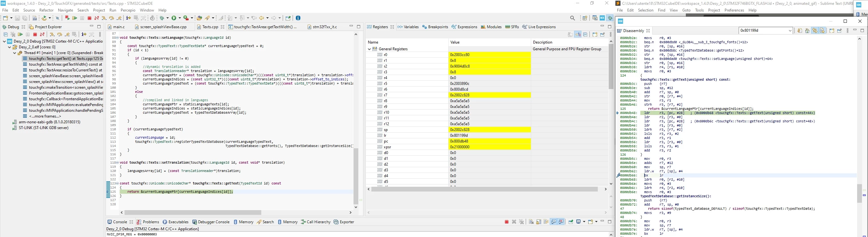Image resolution: width=868 pixels, height=237 pixels.
Task: Click the Resume button in the main toolbar
Action: point(75,18)
